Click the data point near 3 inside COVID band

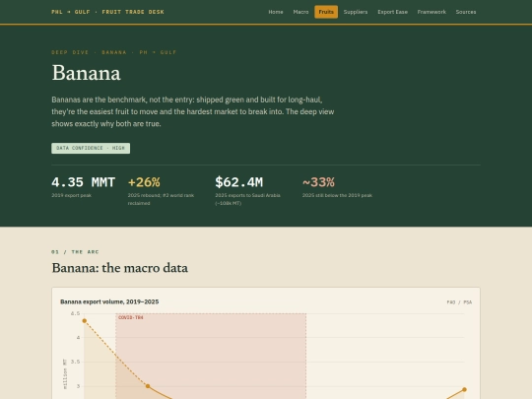click(x=148, y=386)
